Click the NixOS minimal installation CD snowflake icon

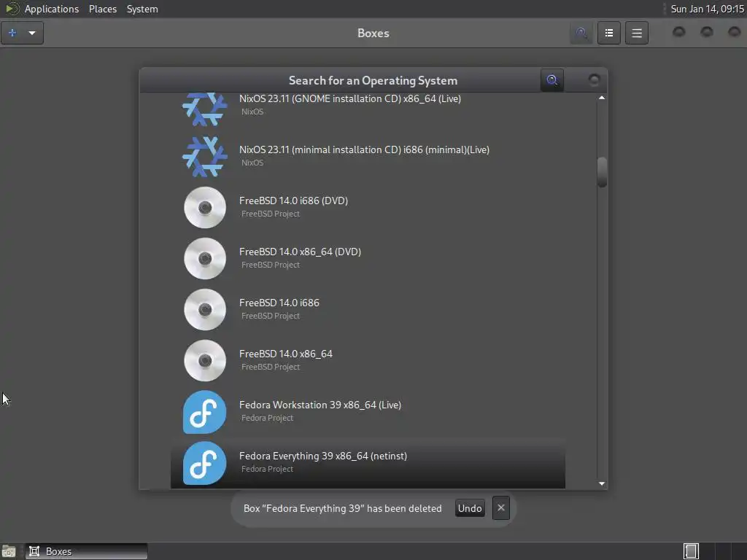[x=205, y=156]
